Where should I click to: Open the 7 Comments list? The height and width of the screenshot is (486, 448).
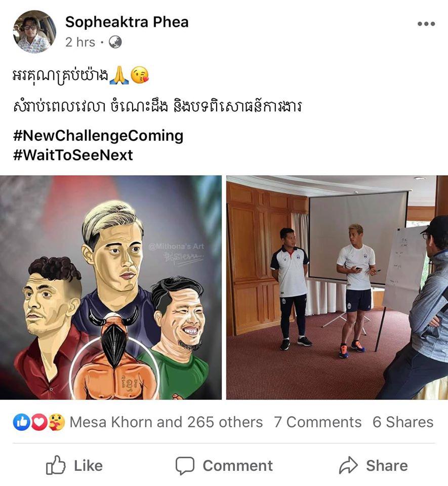point(317,422)
